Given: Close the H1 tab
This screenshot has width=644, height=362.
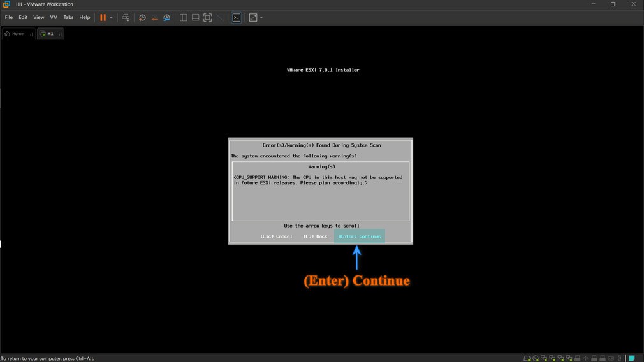Looking at the screenshot, I should pyautogui.click(x=61, y=34).
